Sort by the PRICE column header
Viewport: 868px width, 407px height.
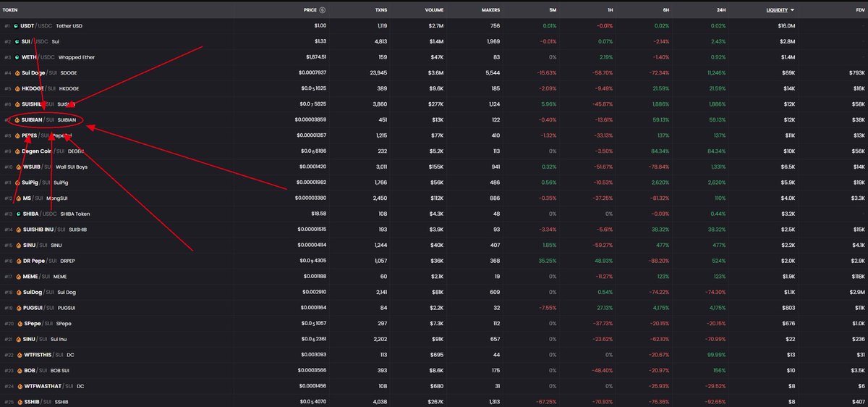pyautogui.click(x=310, y=10)
